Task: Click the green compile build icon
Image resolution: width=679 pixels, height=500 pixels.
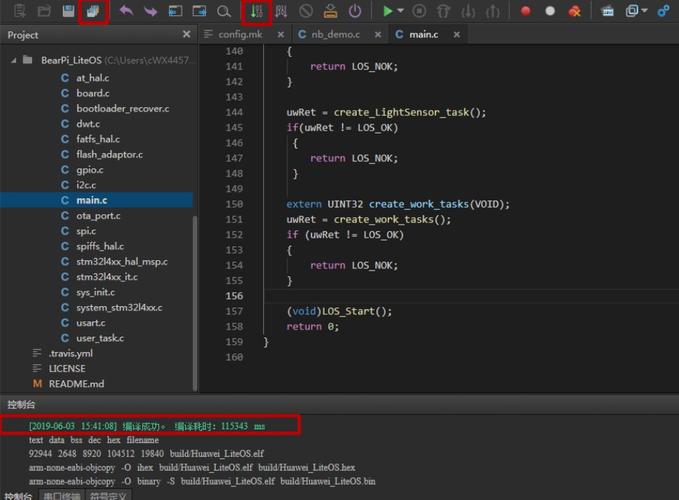Action: click(x=256, y=11)
